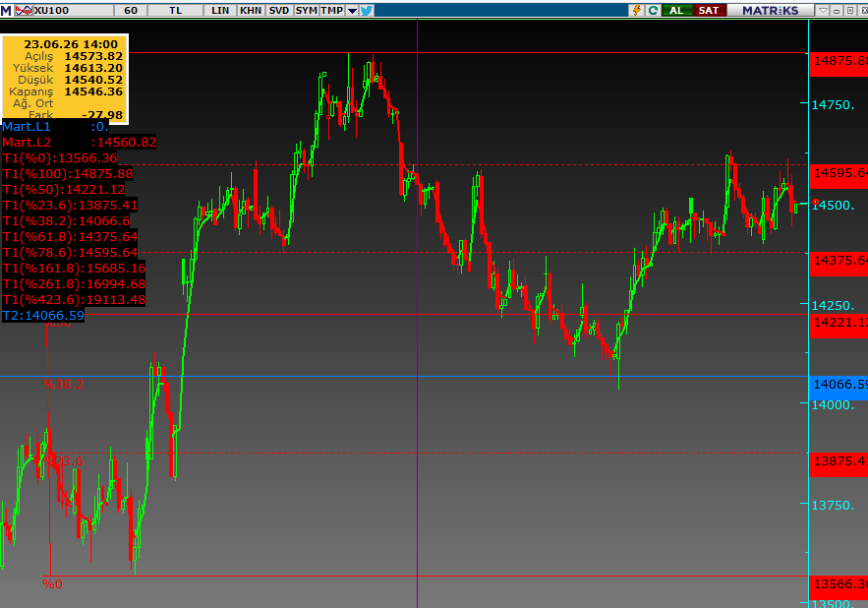Image resolution: width=868 pixels, height=608 pixels.
Task: Click the lightning bolt quick order icon
Action: 637,10
